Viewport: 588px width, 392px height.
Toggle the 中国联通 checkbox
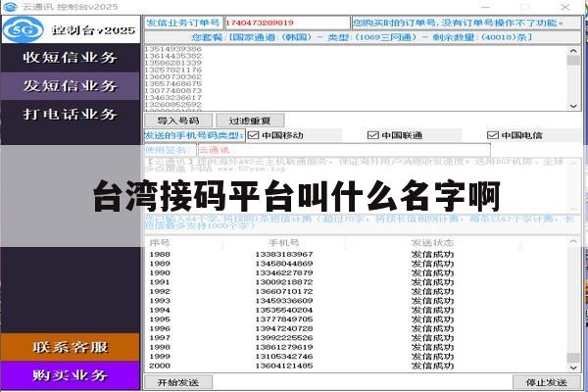click(373, 135)
